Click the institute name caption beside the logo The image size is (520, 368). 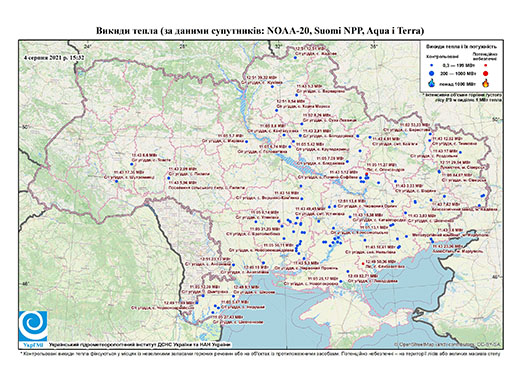(x=140, y=345)
